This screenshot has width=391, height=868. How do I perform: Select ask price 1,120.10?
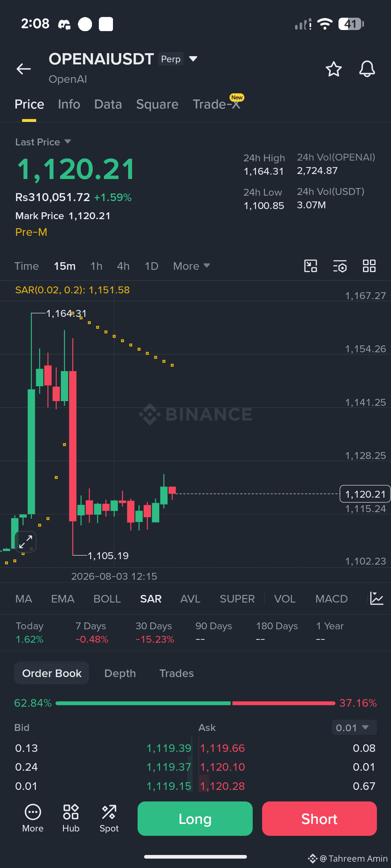(222, 767)
